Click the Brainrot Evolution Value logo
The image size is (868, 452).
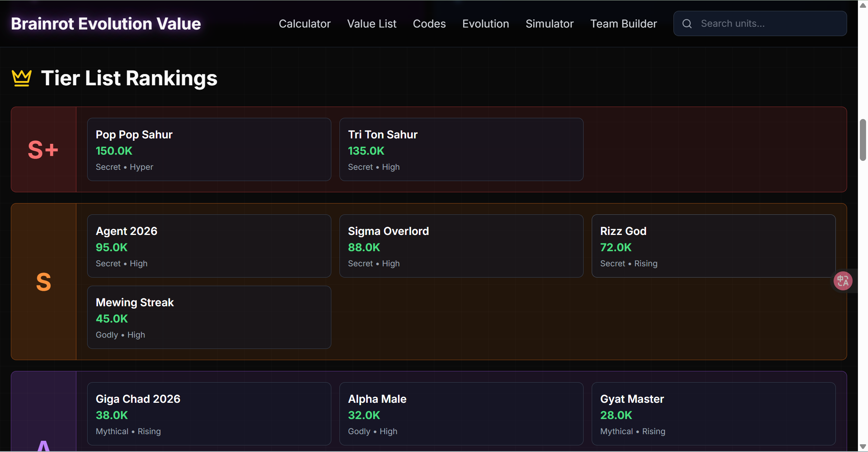tap(106, 23)
